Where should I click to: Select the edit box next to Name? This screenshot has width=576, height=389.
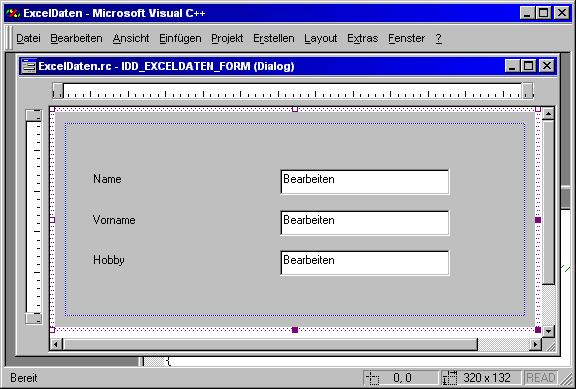pyautogui.click(x=365, y=182)
